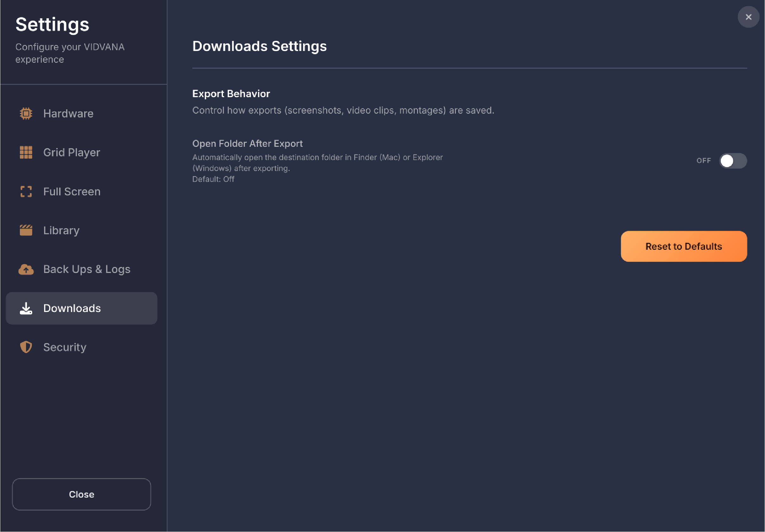
Task: Enable Open Folder After Export switch
Action: click(733, 161)
